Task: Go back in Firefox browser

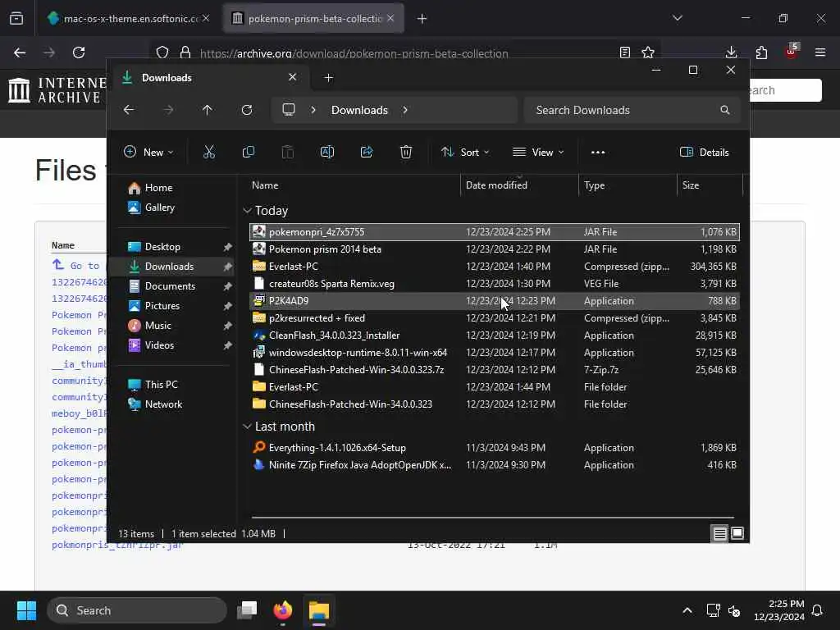Action: coord(20,52)
